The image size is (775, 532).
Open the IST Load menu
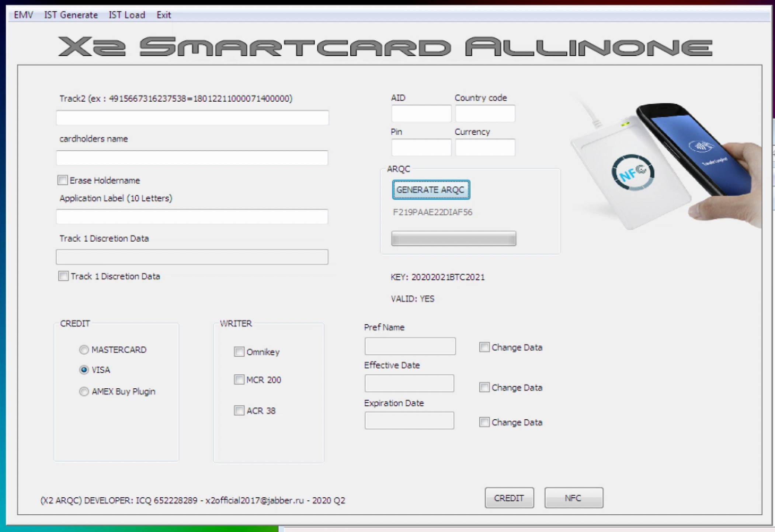pos(126,15)
